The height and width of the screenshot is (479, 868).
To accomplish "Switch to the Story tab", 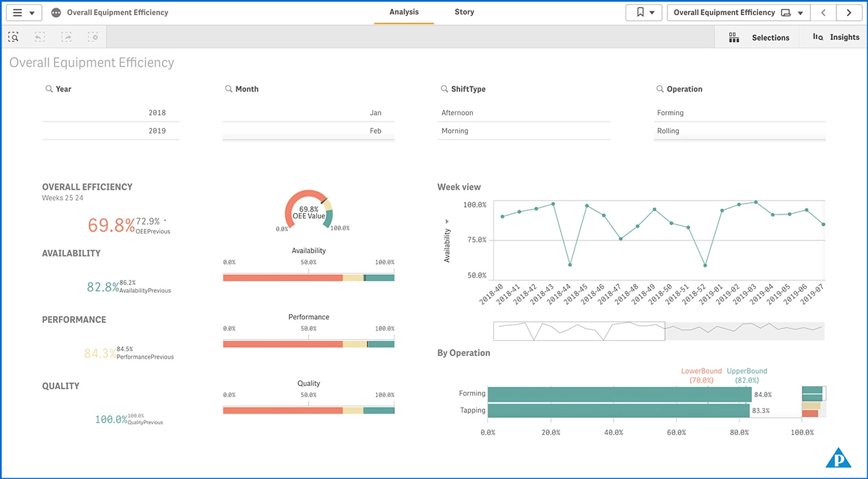I will click(x=464, y=12).
